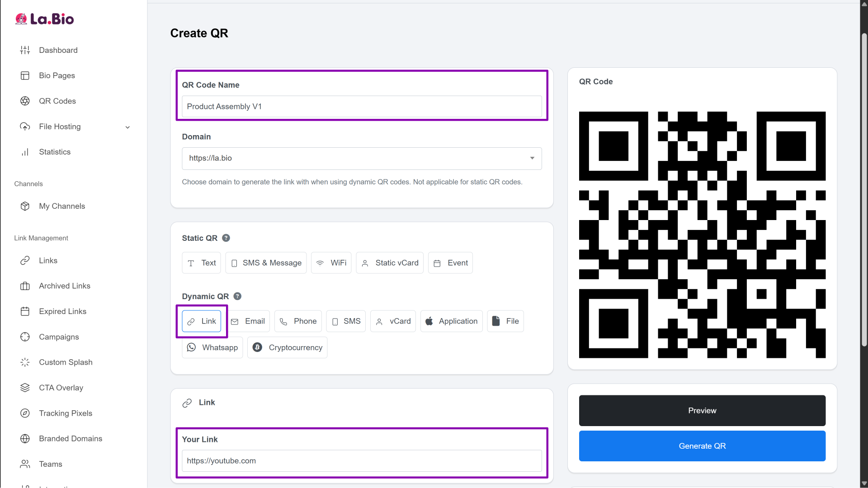Click the QR Code Name field

tap(362, 107)
